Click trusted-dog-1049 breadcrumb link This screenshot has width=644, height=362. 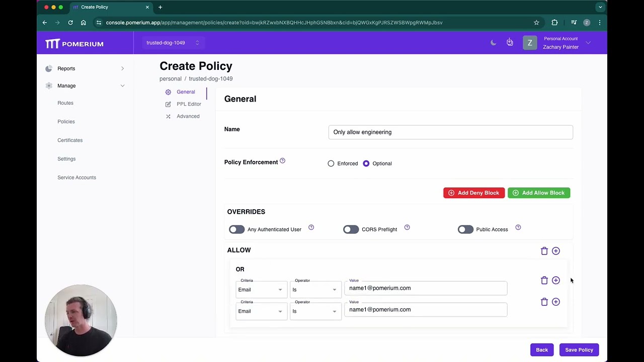coord(210,79)
